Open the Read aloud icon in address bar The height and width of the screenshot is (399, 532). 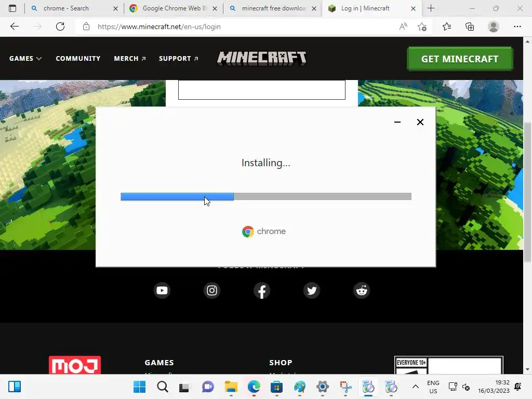coord(403,26)
